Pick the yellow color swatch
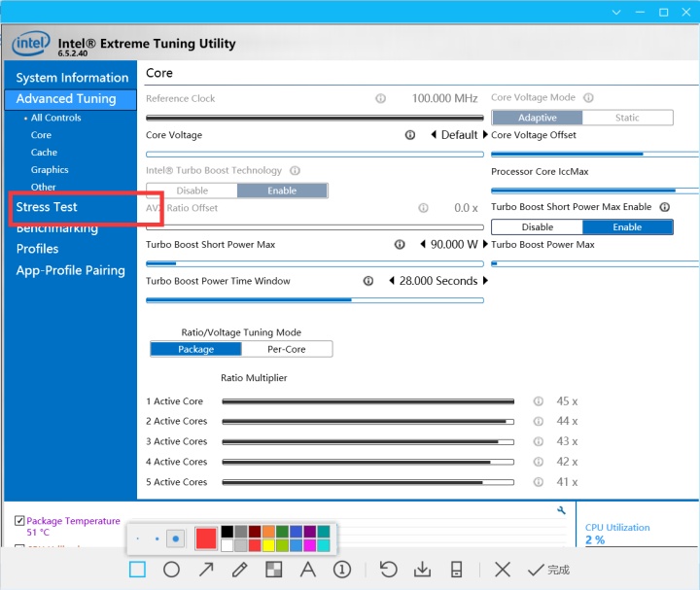 268,545
